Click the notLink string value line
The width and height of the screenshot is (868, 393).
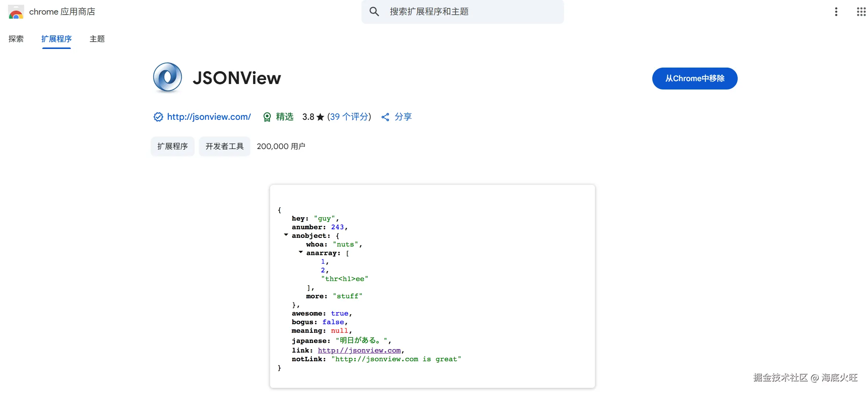tap(376, 359)
